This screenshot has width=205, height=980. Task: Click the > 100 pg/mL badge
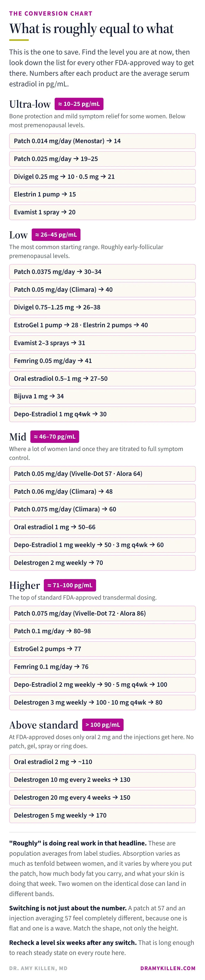(103, 725)
